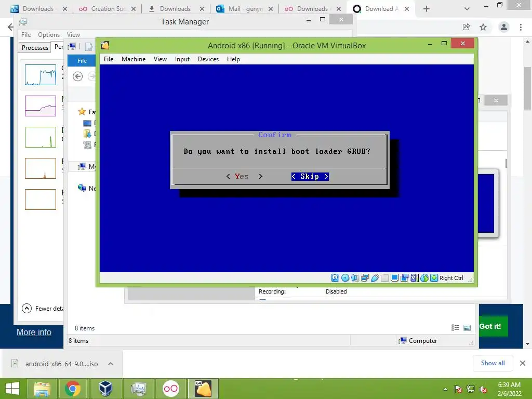Open VirtualBox Manager cube icon on taskbar
The image size is (532, 399).
tap(105, 389)
